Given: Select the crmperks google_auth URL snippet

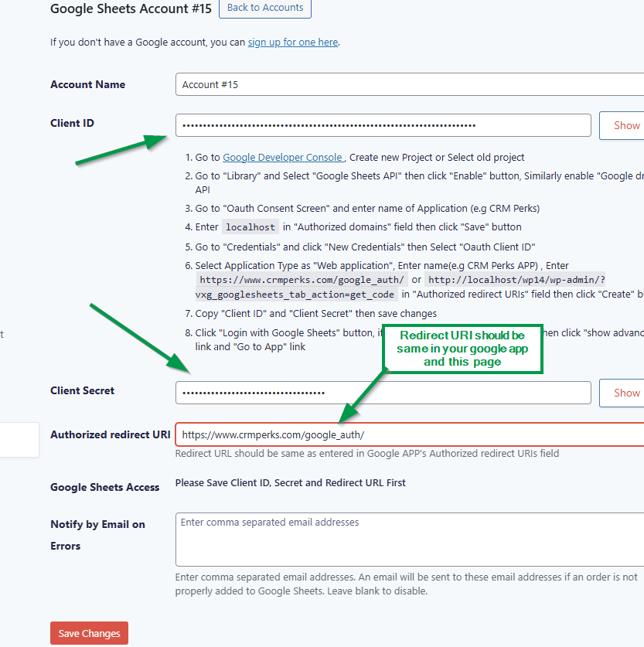Looking at the screenshot, I should [x=302, y=280].
